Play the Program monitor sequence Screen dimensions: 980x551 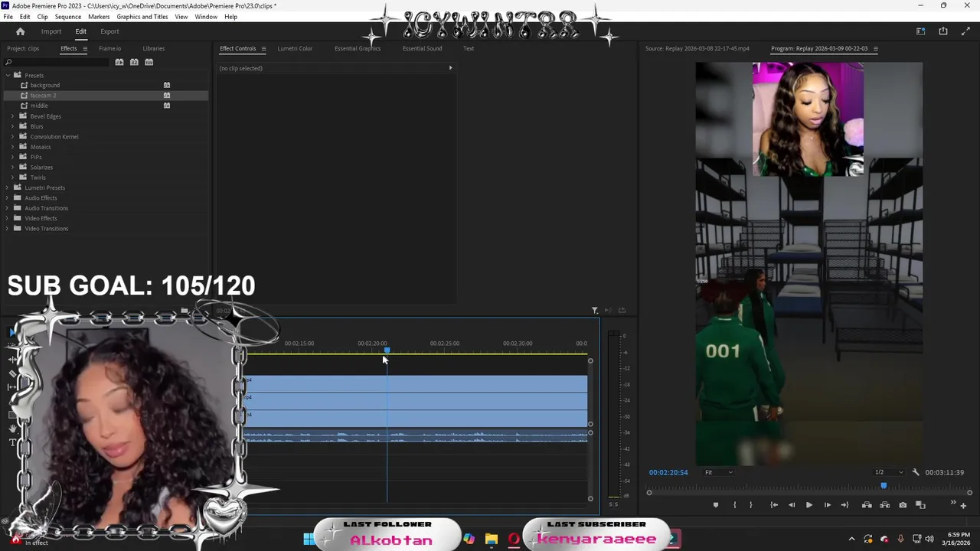click(808, 505)
